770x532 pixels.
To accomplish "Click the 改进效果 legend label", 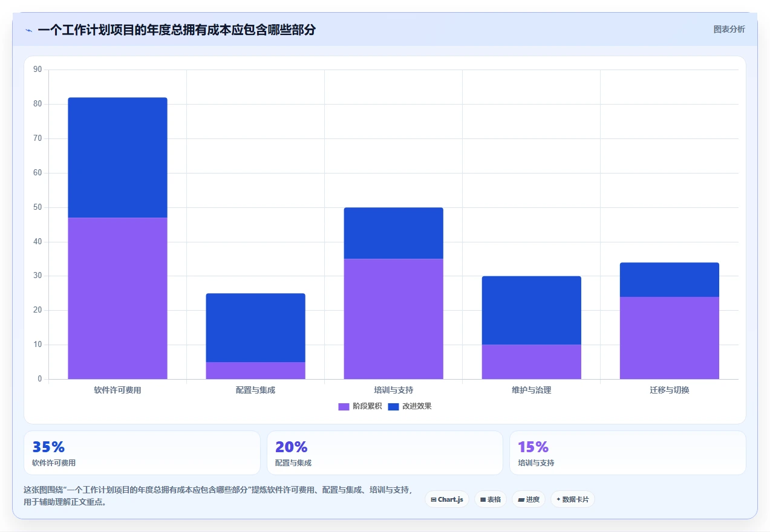I will 417,406.
